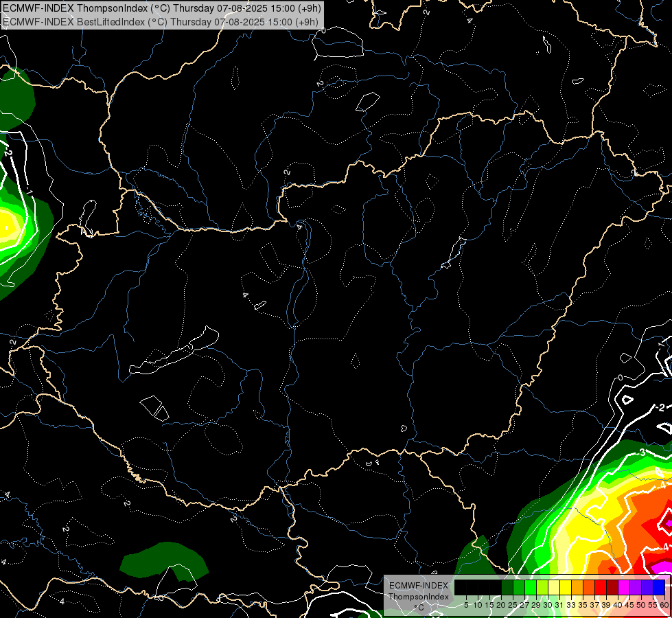Click the ECMWF-INDEX label in the legend box
672x618 pixels.
(419, 586)
